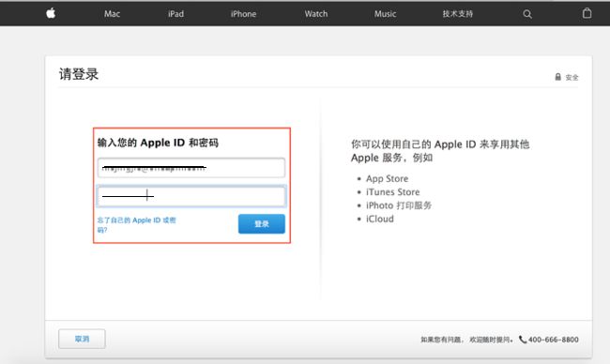Focus the Apple ID input field
610x364 pixels.
coord(191,168)
